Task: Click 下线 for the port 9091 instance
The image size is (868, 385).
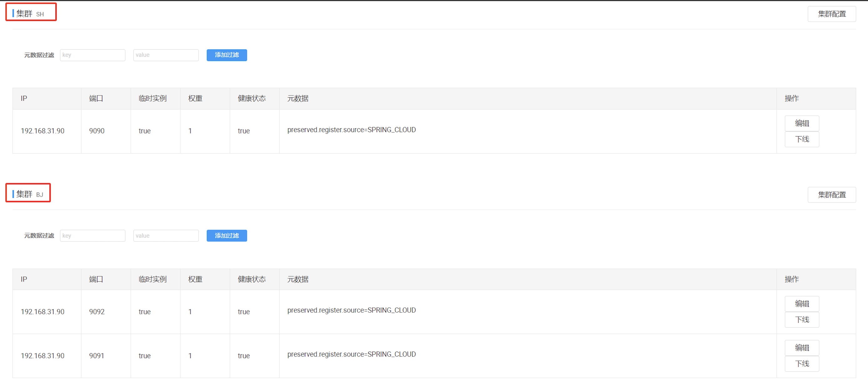Action: [802, 364]
